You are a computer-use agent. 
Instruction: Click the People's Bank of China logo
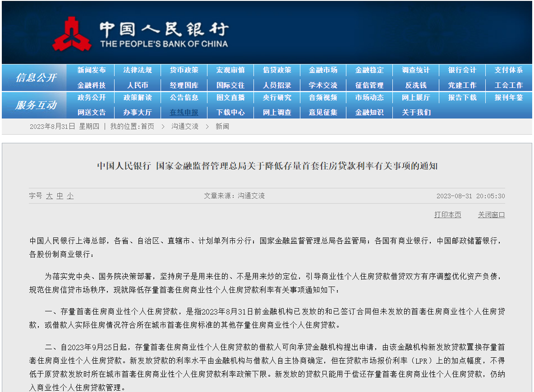71,34
